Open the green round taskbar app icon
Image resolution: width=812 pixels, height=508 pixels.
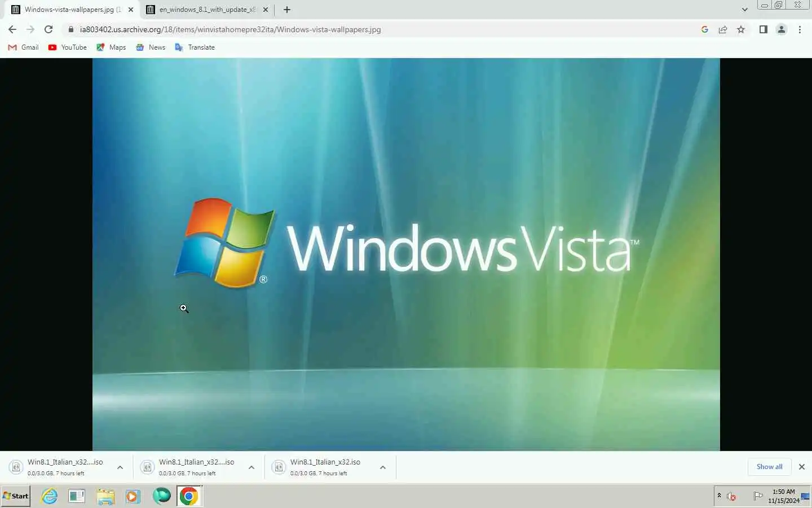coord(161,496)
